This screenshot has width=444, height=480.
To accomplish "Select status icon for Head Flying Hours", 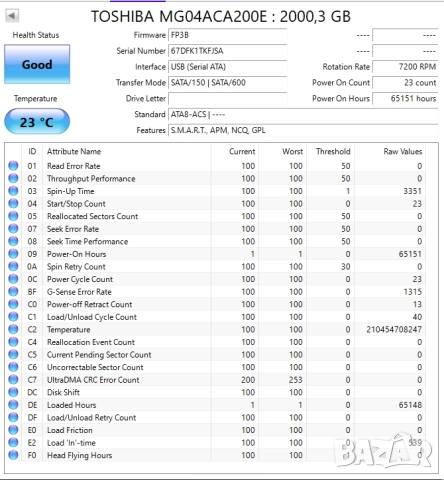I will pos(13,455).
